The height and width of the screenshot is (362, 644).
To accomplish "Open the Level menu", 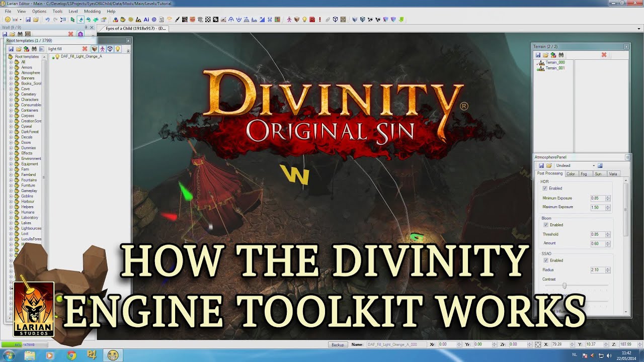I will pyautogui.click(x=73, y=11).
